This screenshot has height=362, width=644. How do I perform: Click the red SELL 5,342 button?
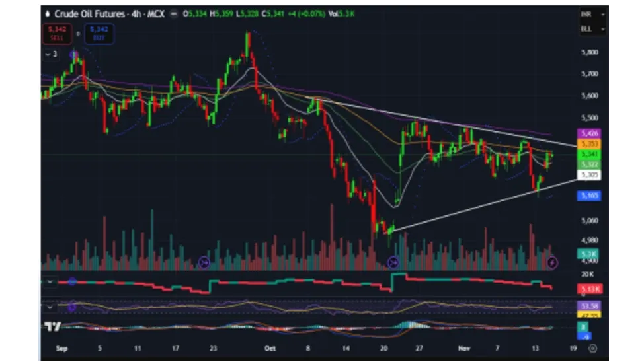tap(57, 33)
